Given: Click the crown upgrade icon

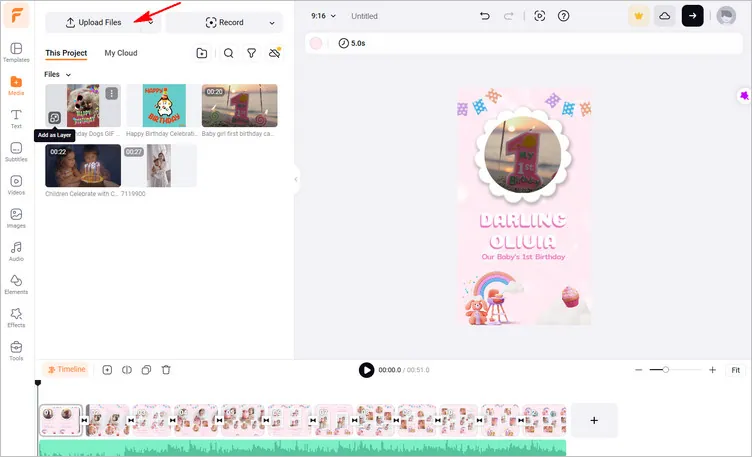Looking at the screenshot, I should [x=638, y=16].
